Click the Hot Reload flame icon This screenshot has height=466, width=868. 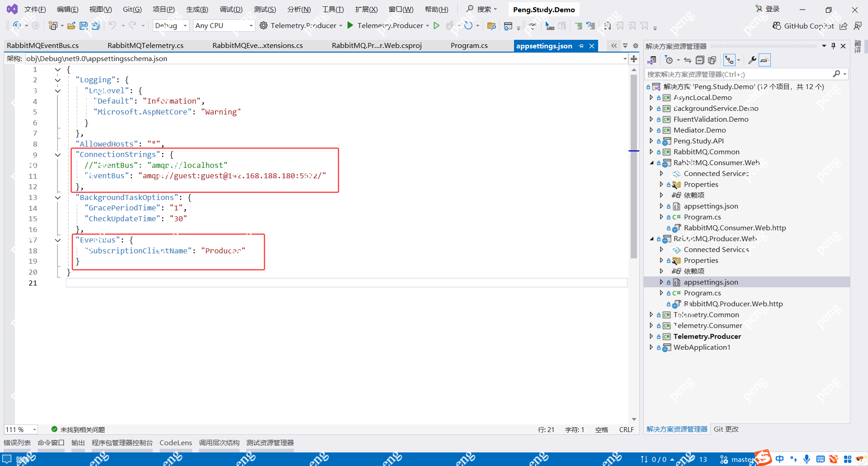450,26
